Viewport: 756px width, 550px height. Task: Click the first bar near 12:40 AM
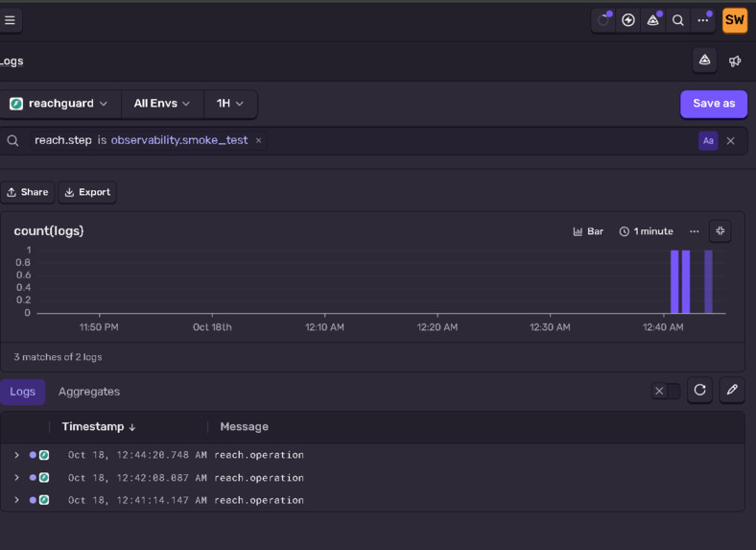click(x=674, y=282)
